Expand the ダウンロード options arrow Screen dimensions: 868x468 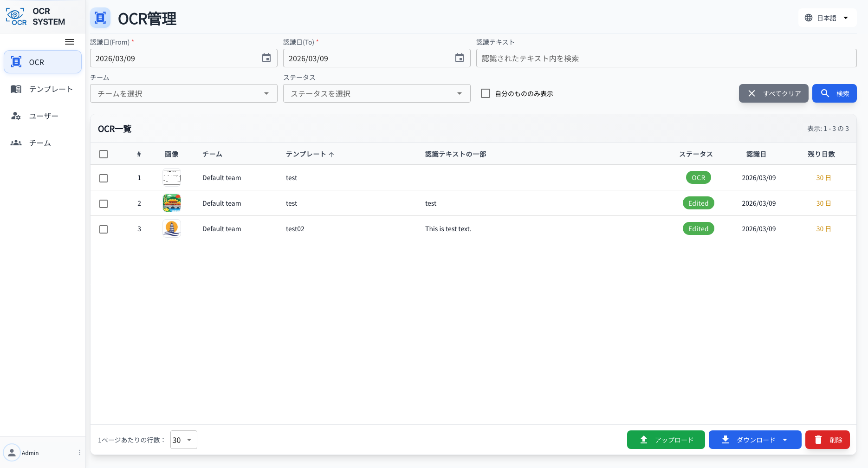(x=785, y=439)
